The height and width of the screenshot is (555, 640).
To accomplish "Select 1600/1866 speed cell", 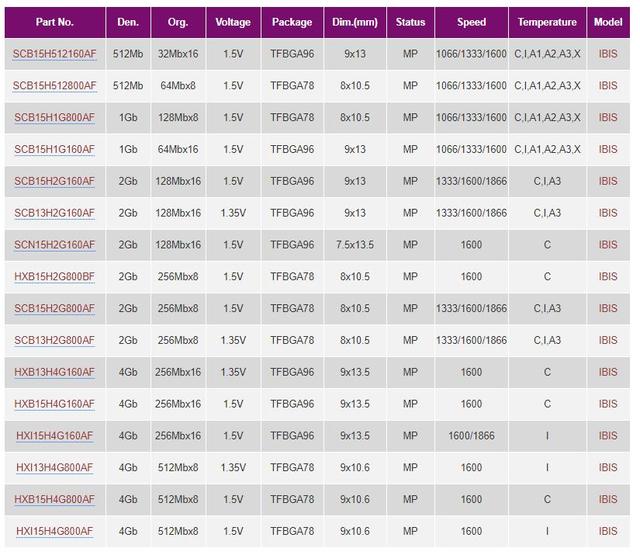I will [471, 436].
